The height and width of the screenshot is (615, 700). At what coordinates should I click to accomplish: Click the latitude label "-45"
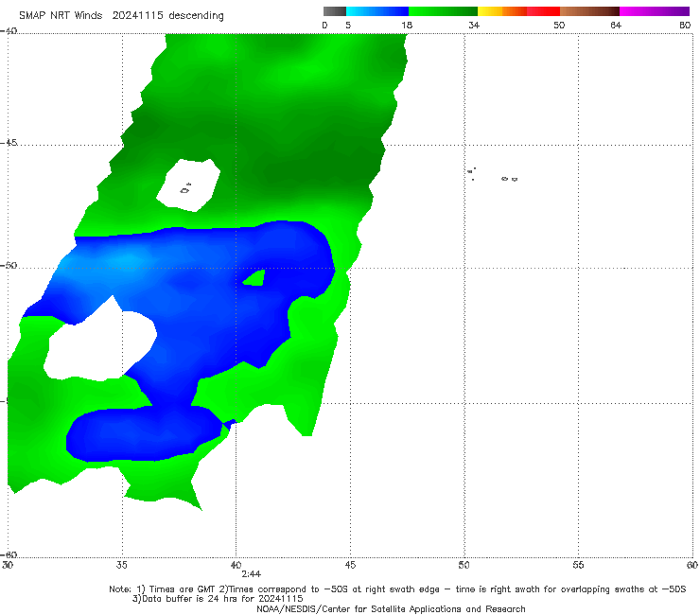click(x=9, y=143)
